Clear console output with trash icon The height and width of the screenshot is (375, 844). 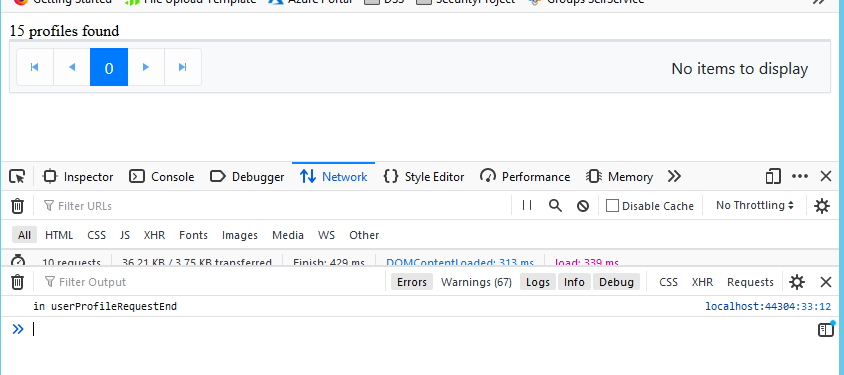pos(18,282)
